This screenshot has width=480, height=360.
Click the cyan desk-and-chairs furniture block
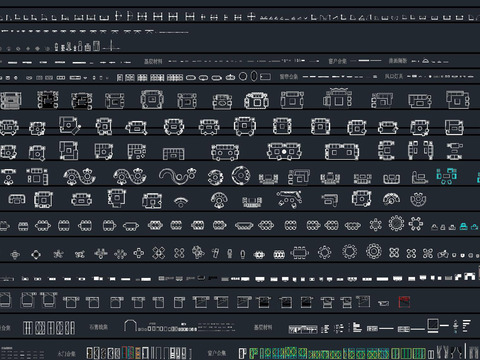[447, 176]
